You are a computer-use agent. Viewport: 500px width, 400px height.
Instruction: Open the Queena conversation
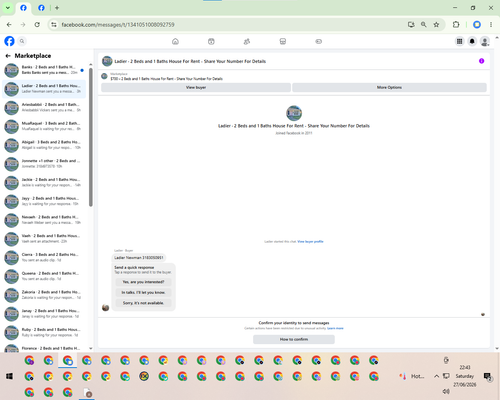[x=44, y=276]
